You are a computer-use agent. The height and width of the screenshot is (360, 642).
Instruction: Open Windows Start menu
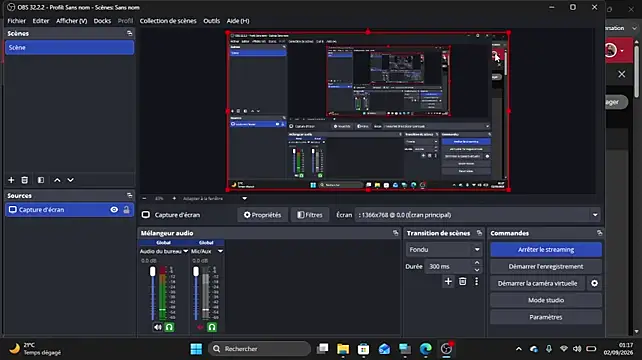coord(196,349)
